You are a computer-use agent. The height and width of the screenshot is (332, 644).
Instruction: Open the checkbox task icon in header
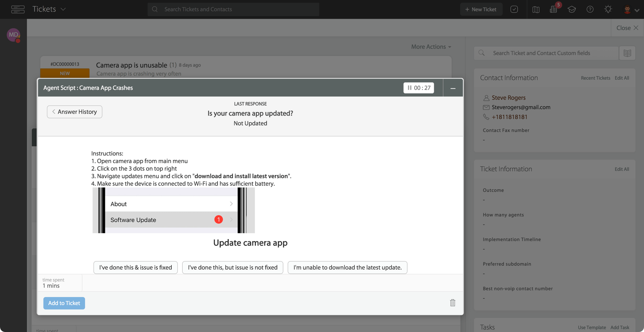coord(514,9)
